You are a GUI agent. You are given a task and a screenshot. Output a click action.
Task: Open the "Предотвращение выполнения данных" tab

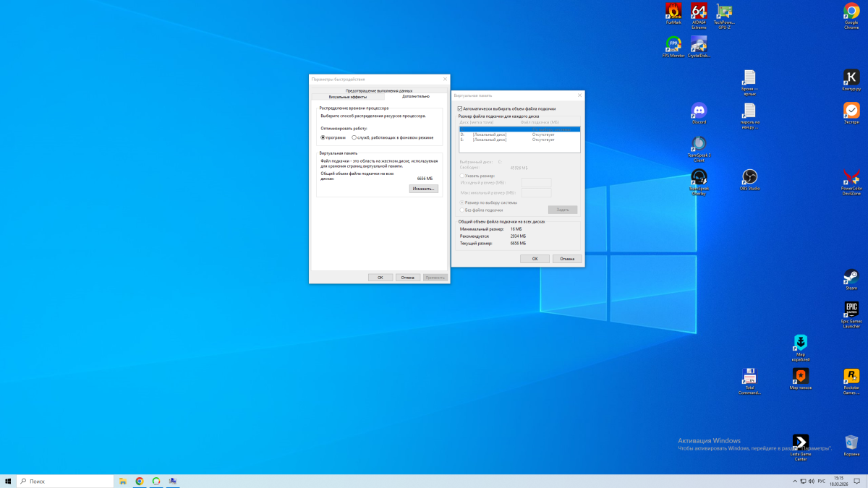[379, 90]
